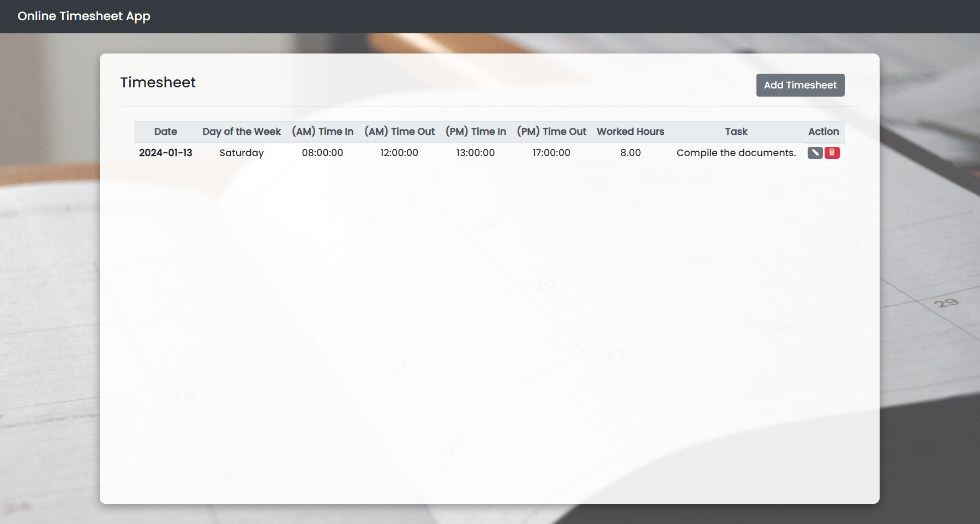Click the Task column header
The width and height of the screenshot is (980, 524).
click(x=736, y=132)
